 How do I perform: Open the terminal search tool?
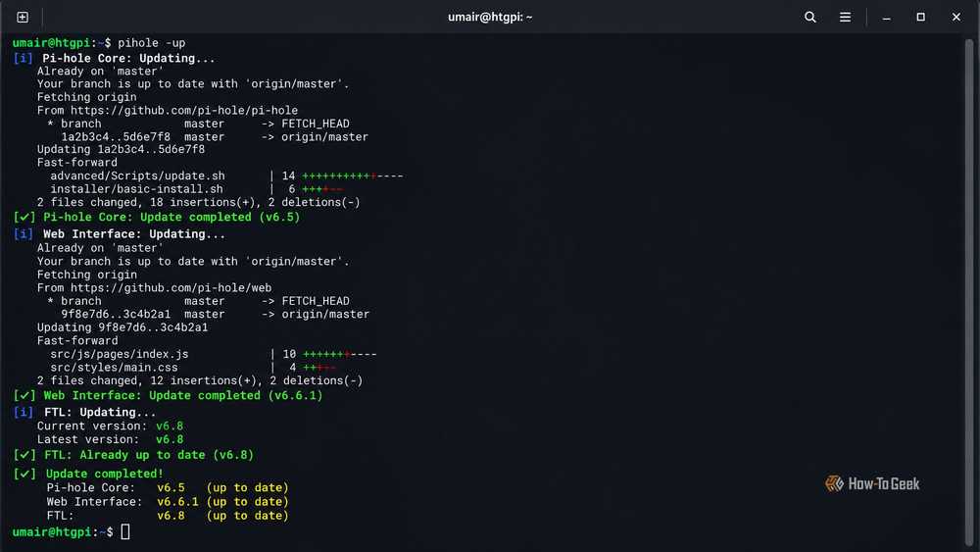click(810, 17)
